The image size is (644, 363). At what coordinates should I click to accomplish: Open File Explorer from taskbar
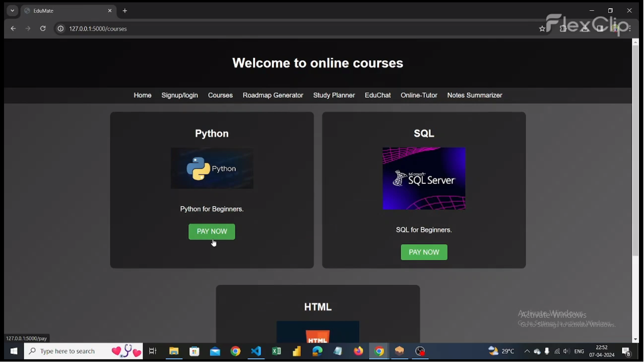(x=174, y=351)
